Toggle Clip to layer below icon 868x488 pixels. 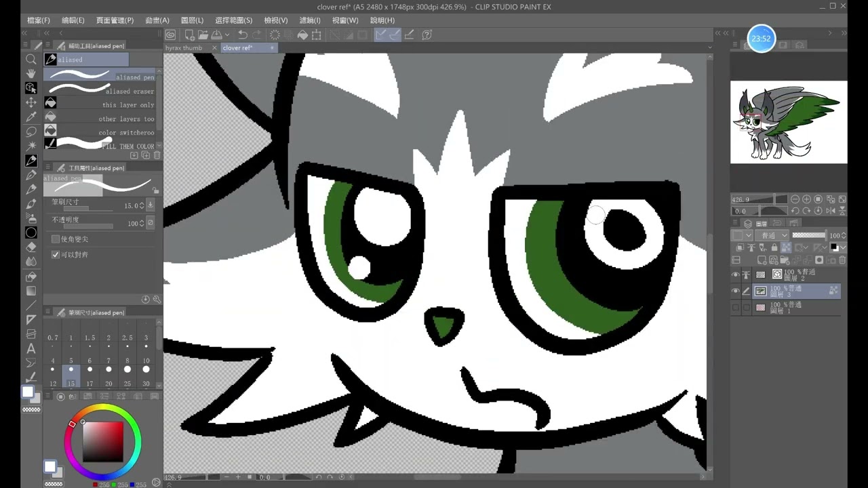click(740, 247)
